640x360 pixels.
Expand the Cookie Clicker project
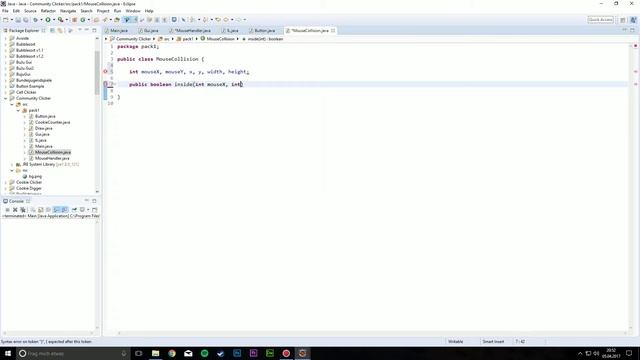pyautogui.click(x=6, y=182)
